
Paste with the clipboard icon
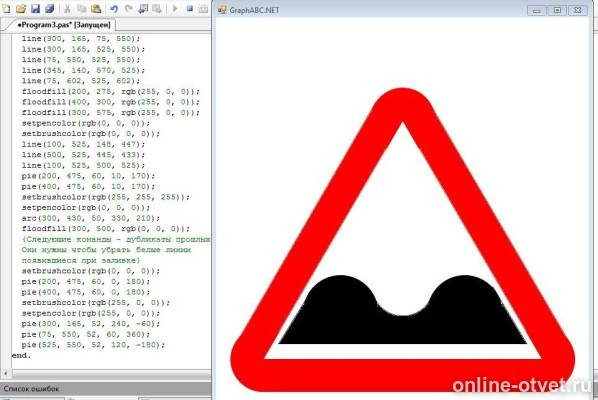(x=96, y=8)
